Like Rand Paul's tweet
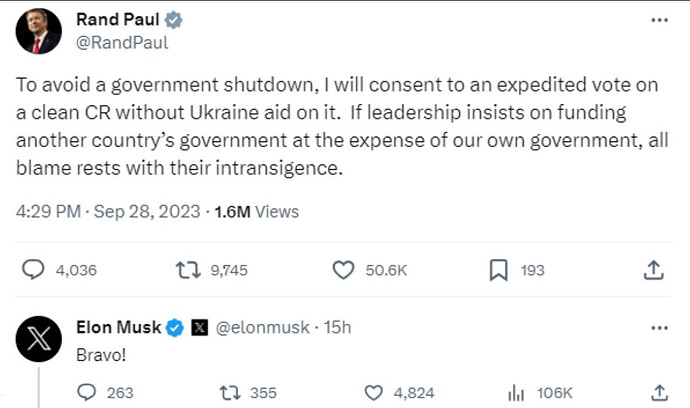Screen dimensions: 690x408 (x=344, y=269)
